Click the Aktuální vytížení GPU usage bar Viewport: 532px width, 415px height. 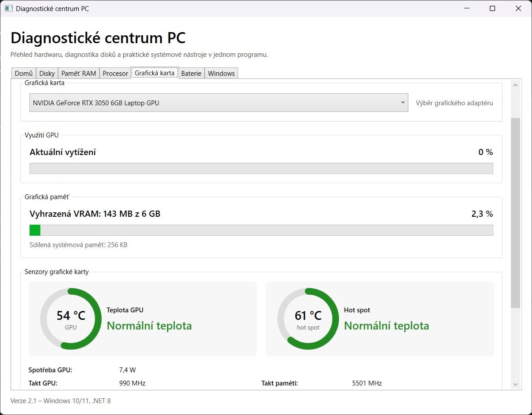[x=261, y=169]
